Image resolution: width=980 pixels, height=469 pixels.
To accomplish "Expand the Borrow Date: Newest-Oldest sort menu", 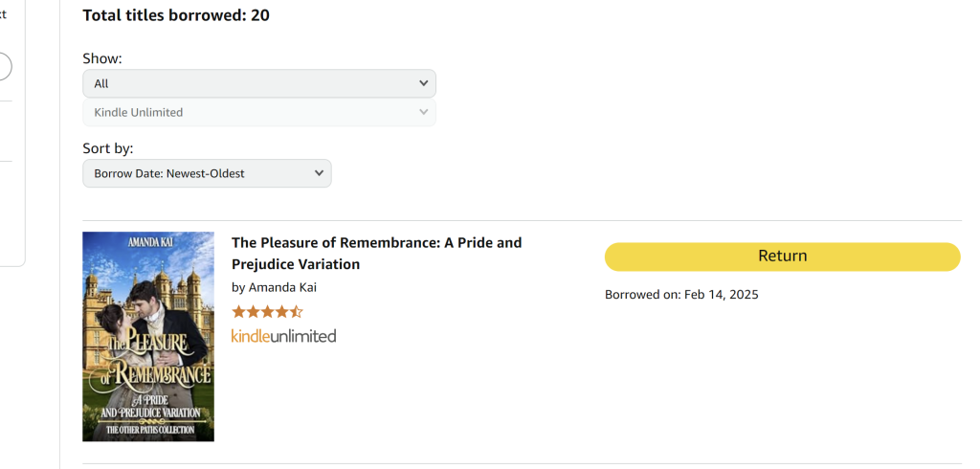I will (x=206, y=173).
